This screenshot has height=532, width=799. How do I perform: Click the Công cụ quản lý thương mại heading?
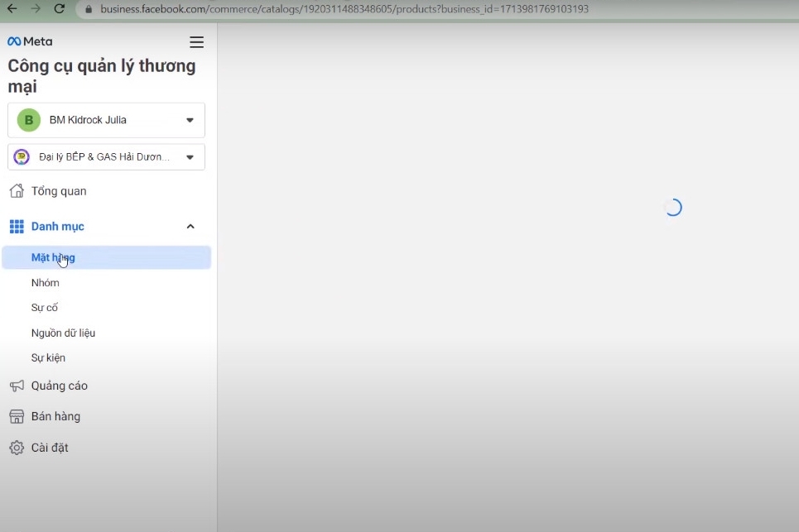pos(102,76)
